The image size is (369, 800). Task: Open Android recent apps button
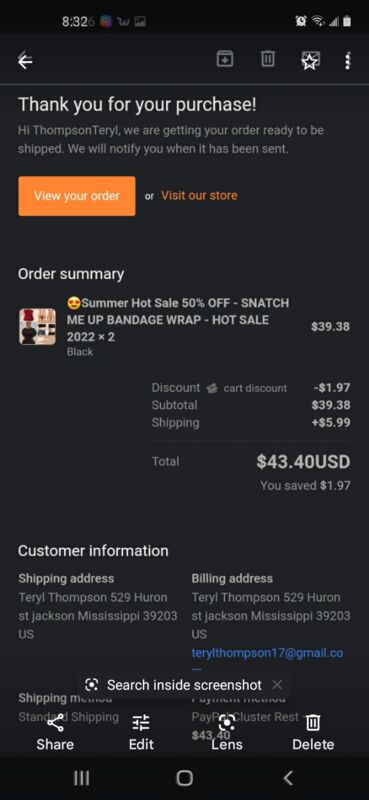(x=81, y=778)
